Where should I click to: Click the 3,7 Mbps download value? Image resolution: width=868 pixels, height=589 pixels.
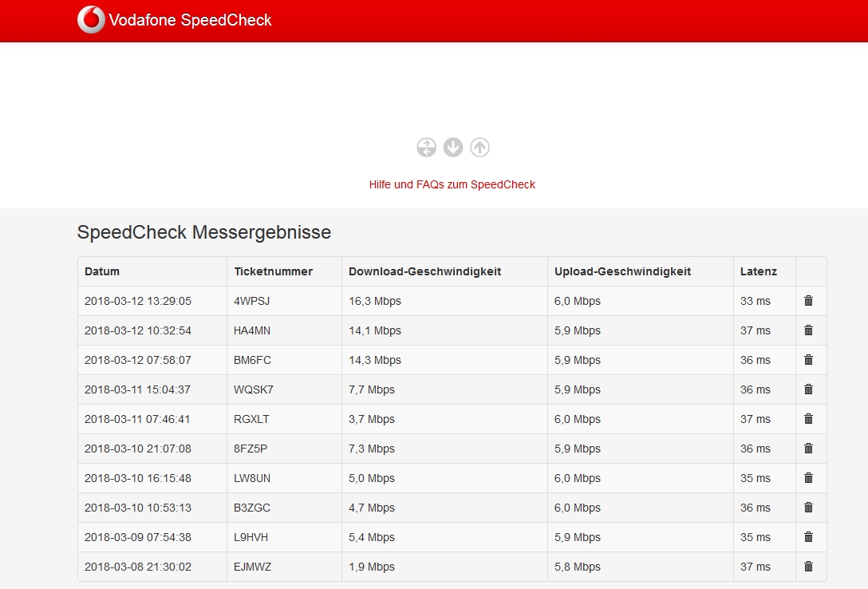coord(372,419)
